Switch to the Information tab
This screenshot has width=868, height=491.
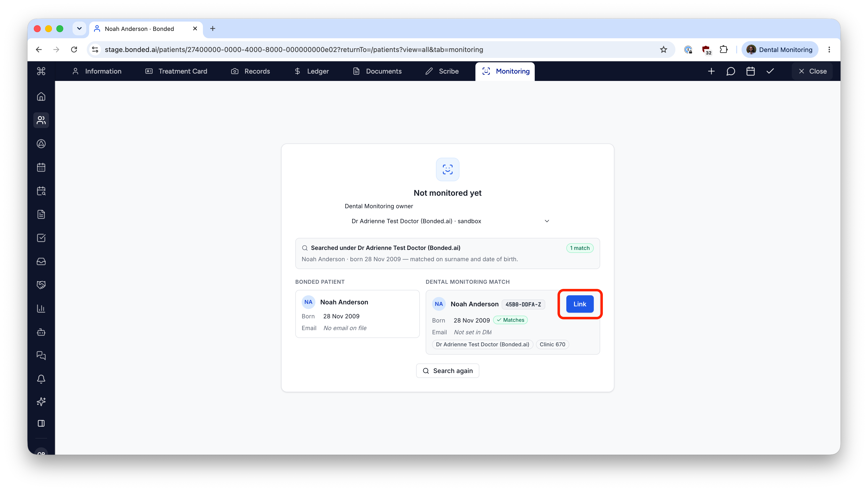[97, 71]
